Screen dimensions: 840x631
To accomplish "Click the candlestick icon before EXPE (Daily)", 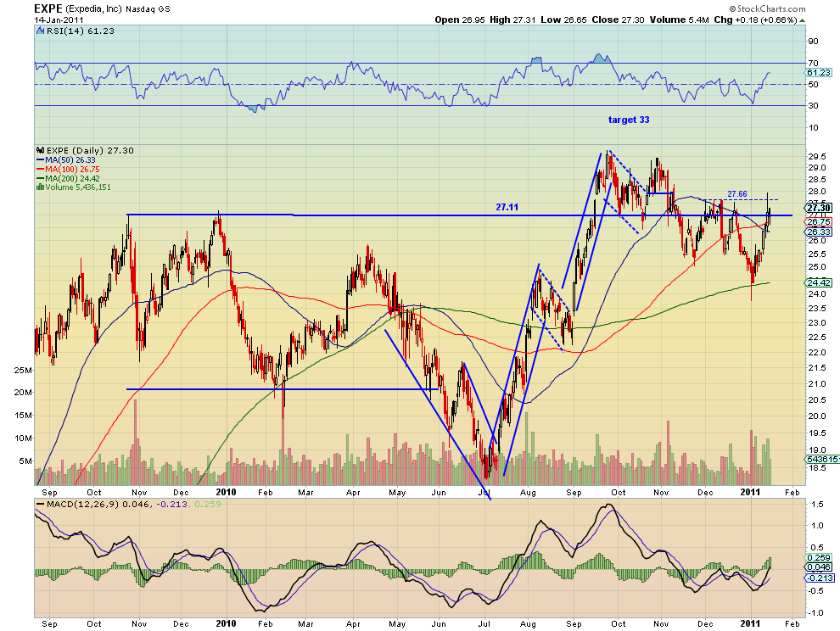I will [x=40, y=150].
